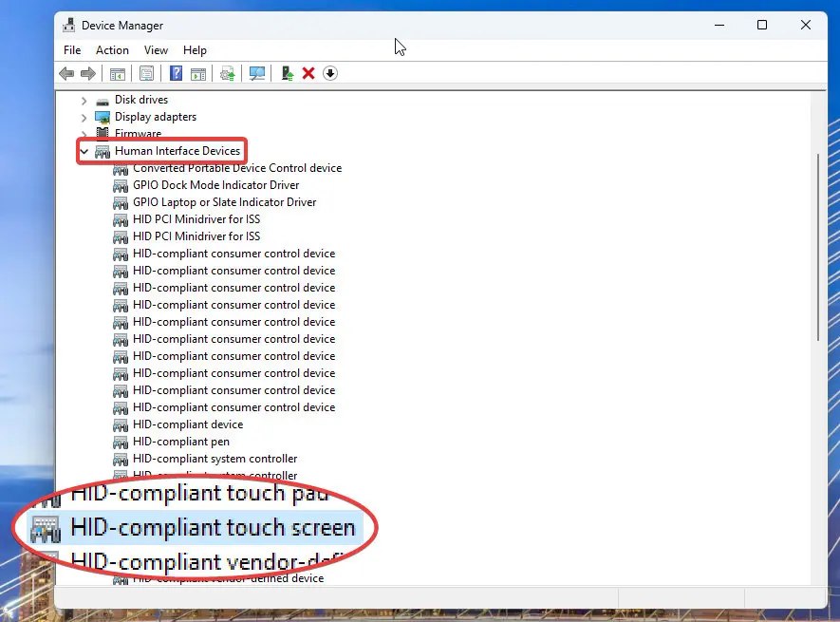Expand the Disk drives category
Image resolution: width=840 pixels, height=622 pixels.
84,101
